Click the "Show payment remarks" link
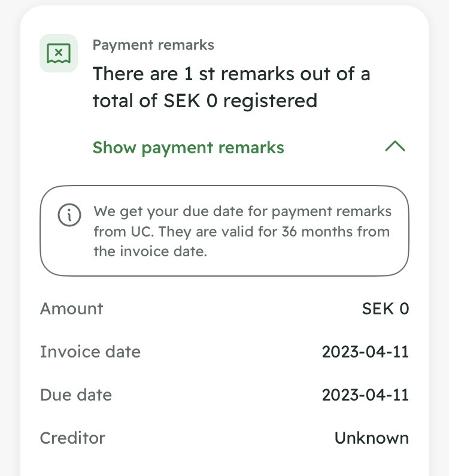449x476 pixels. coord(188,147)
